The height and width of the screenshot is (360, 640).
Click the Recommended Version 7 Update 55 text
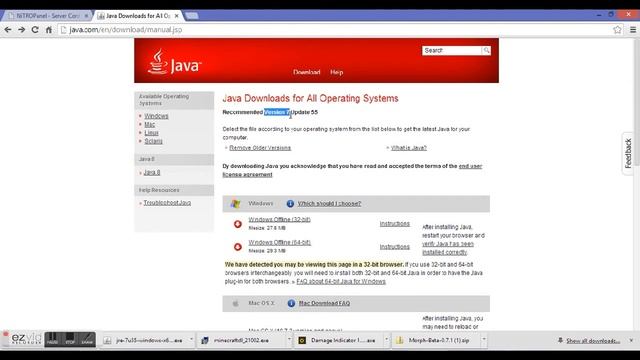pos(270,112)
